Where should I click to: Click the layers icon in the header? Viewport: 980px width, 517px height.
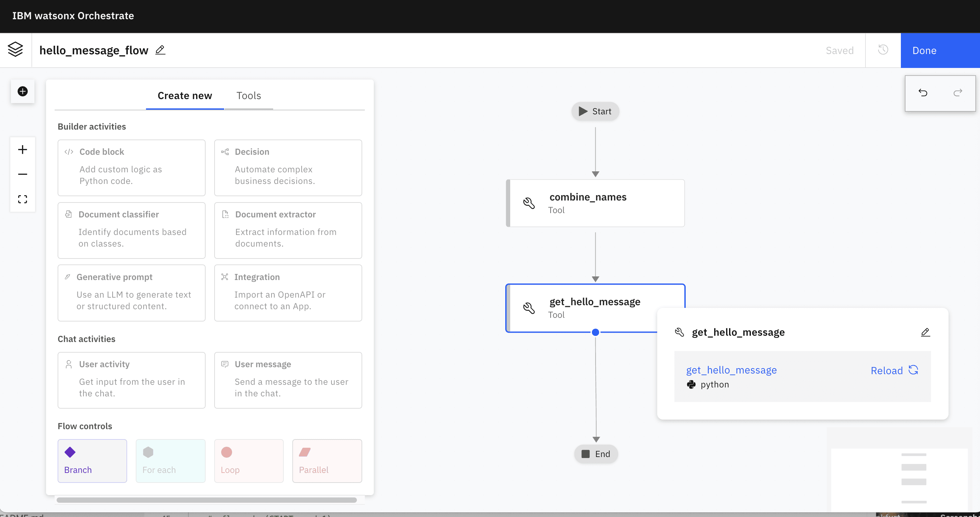[15, 50]
